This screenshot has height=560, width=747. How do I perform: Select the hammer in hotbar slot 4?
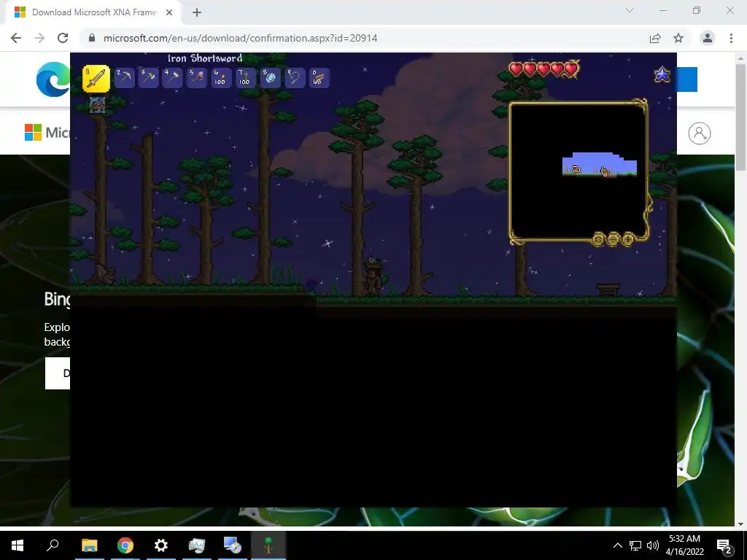point(172,78)
